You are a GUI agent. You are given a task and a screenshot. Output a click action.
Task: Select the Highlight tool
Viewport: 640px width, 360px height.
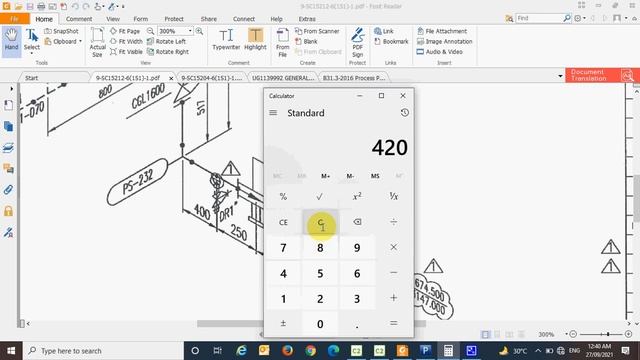click(256, 40)
